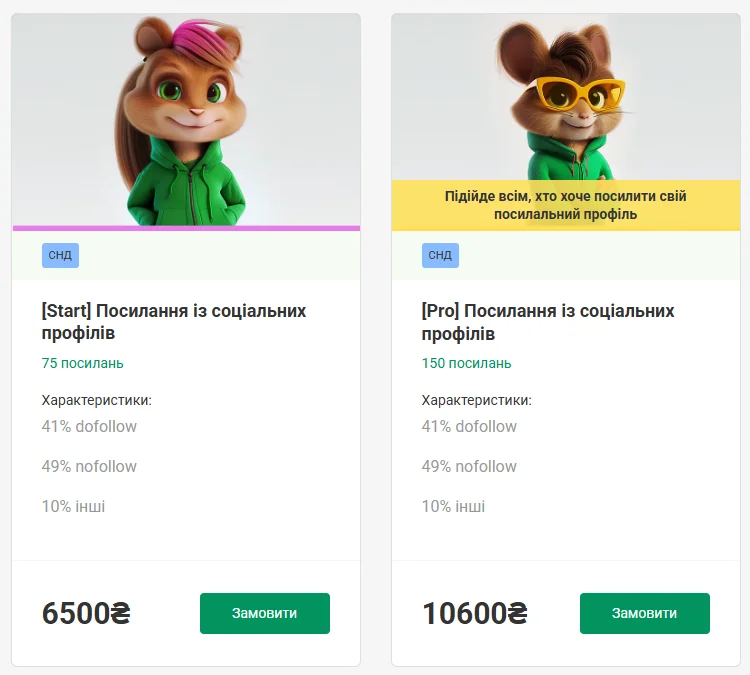Click the 150 посилань text
Screen dimensions: 750x675
[x=466, y=363]
